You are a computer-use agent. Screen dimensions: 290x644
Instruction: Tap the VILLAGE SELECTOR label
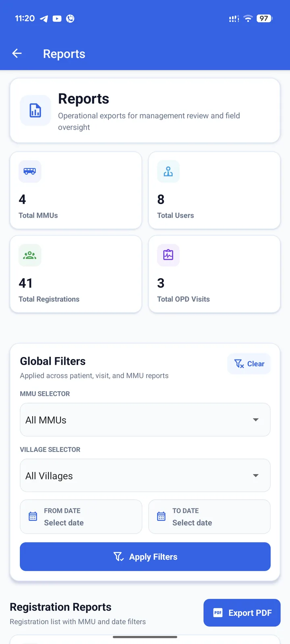click(50, 450)
